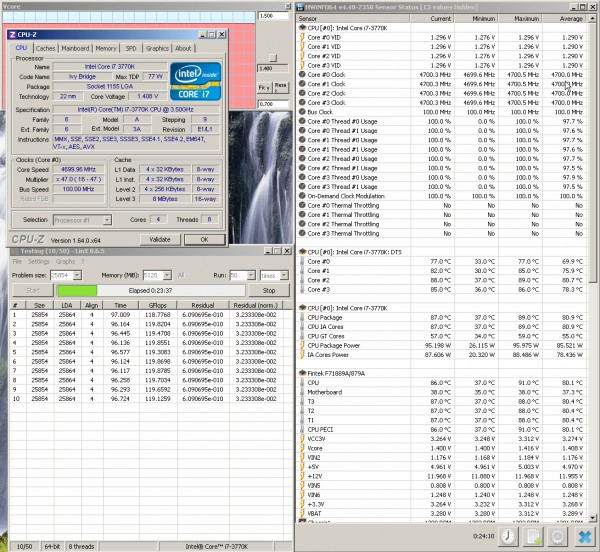This screenshot has width=600, height=552.
Task: Open HWiNFO settings gear icon
Action: pos(558,536)
